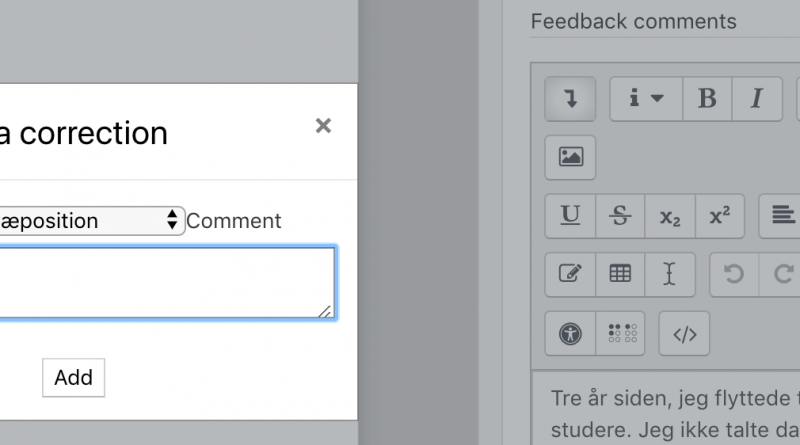Apply bold formatting
The width and height of the screenshot is (800, 445).
pos(707,99)
